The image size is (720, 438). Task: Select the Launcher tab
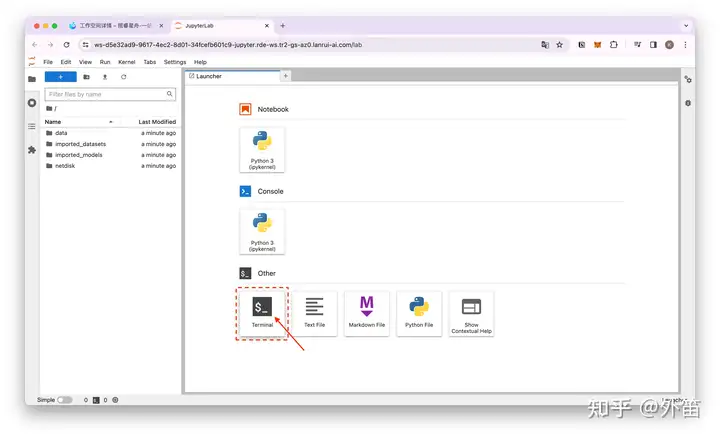232,76
